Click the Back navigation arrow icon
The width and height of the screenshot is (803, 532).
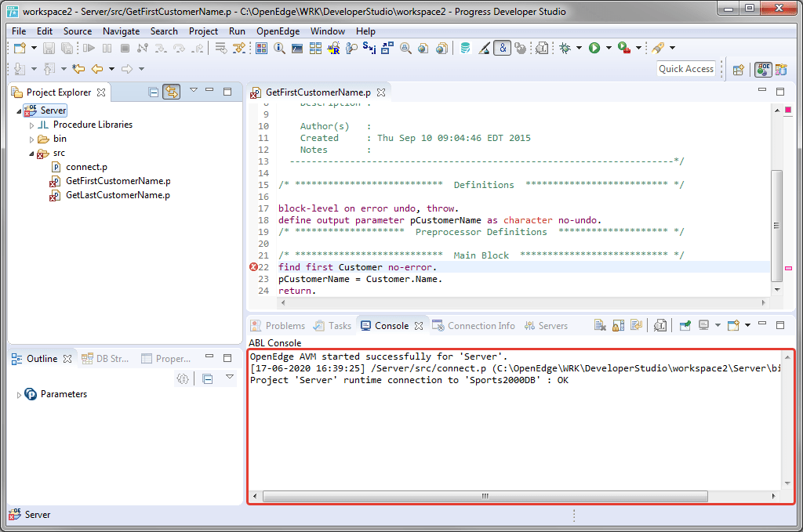[x=97, y=68]
